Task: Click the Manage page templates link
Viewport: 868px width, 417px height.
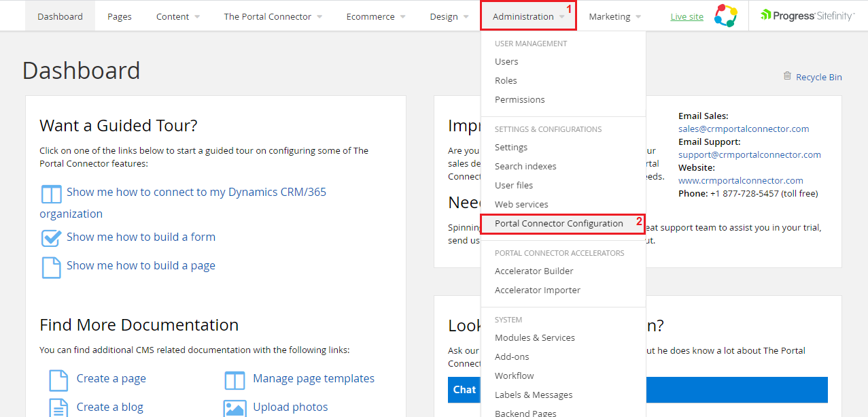Action: click(313, 378)
